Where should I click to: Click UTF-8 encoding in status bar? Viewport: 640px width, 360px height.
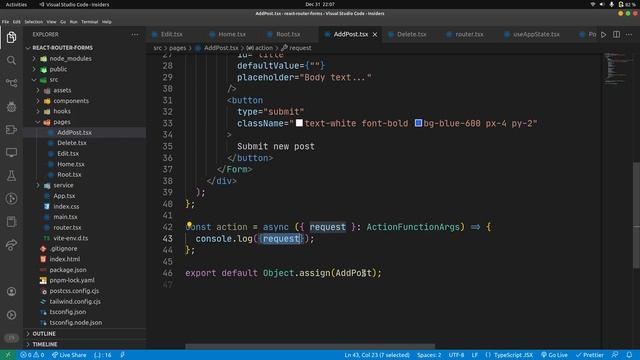pos(456,355)
